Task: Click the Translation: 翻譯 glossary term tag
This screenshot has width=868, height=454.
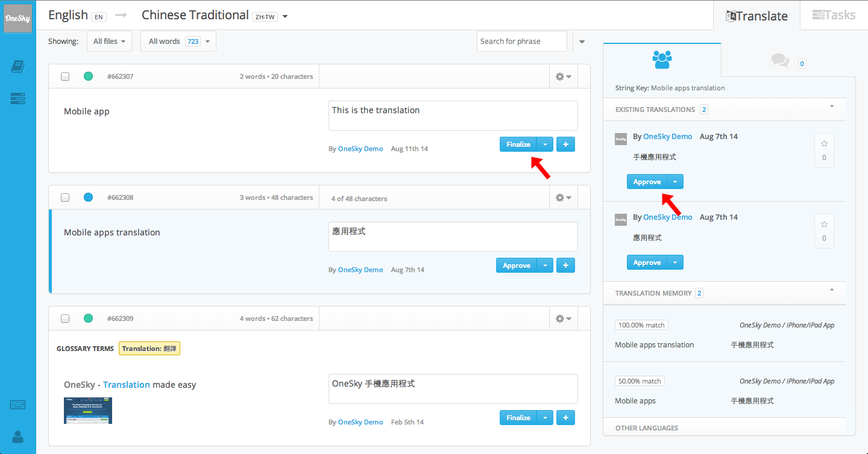Action: tap(149, 349)
